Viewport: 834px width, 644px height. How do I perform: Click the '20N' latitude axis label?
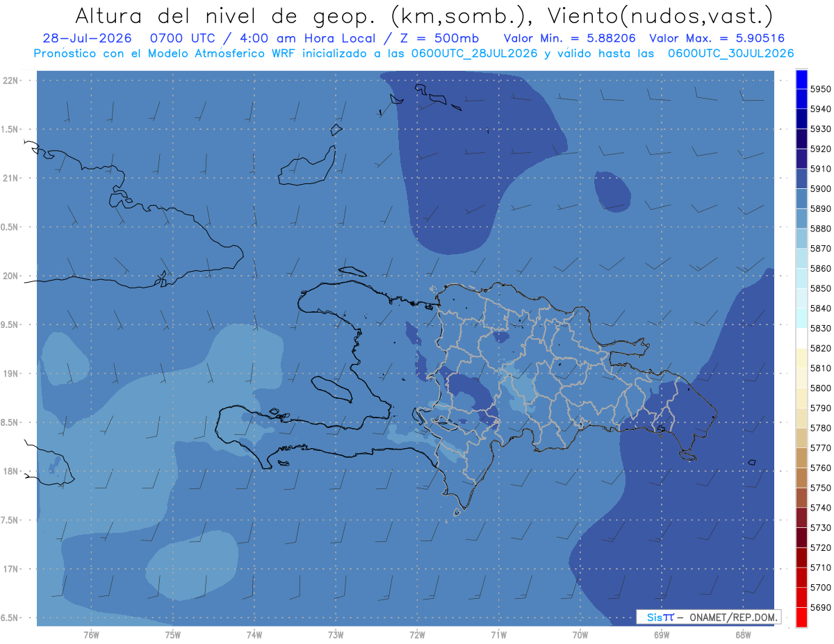coord(10,276)
